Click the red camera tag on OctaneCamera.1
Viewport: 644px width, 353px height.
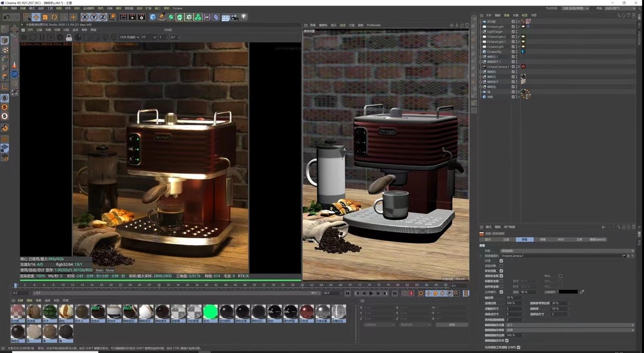(x=523, y=66)
